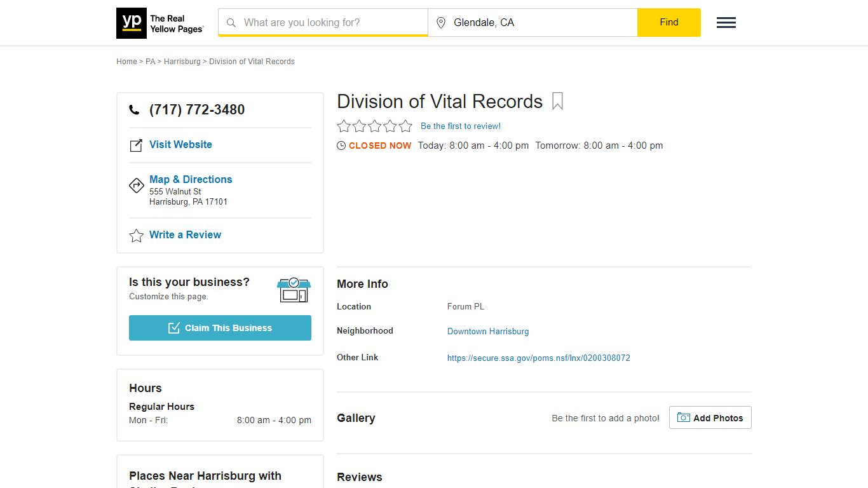Click 'Is this your business?' heading
Viewport: 868px width, 488px height.
click(x=189, y=282)
